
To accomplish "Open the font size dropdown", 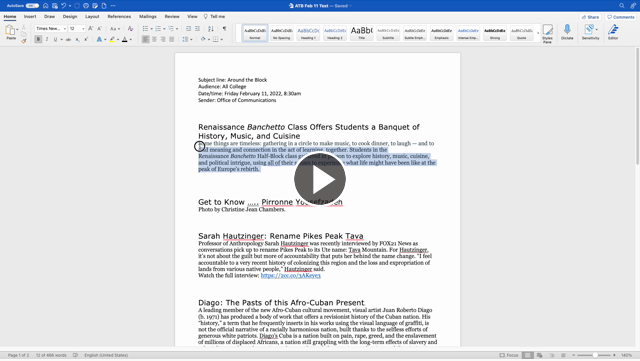I will coord(83,29).
